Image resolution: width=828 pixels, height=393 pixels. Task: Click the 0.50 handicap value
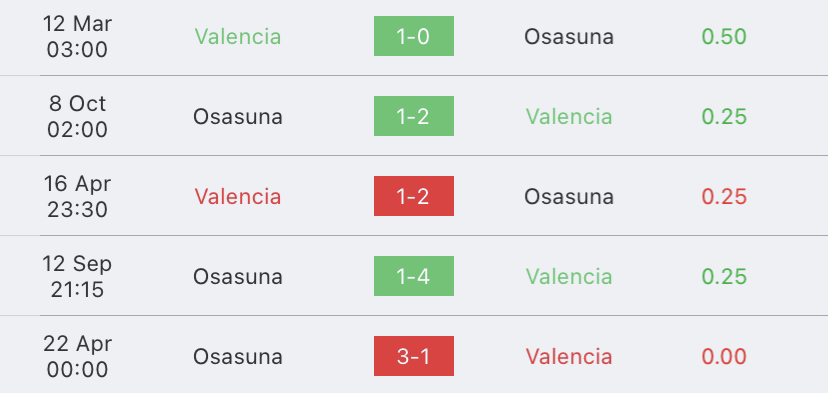click(x=724, y=36)
